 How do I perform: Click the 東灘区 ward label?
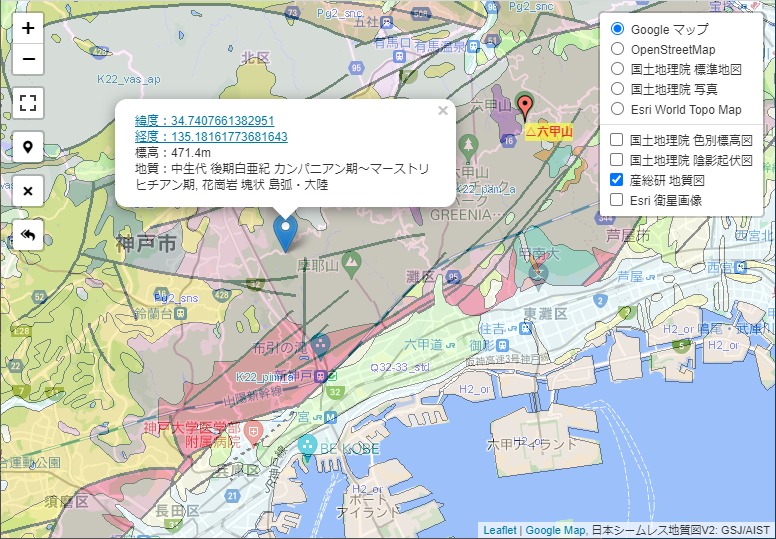[545, 313]
